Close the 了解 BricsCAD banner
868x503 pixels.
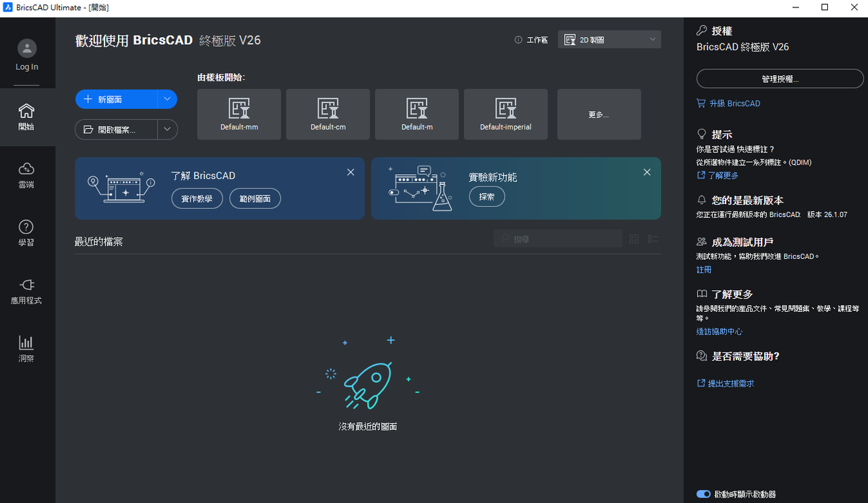(x=351, y=172)
